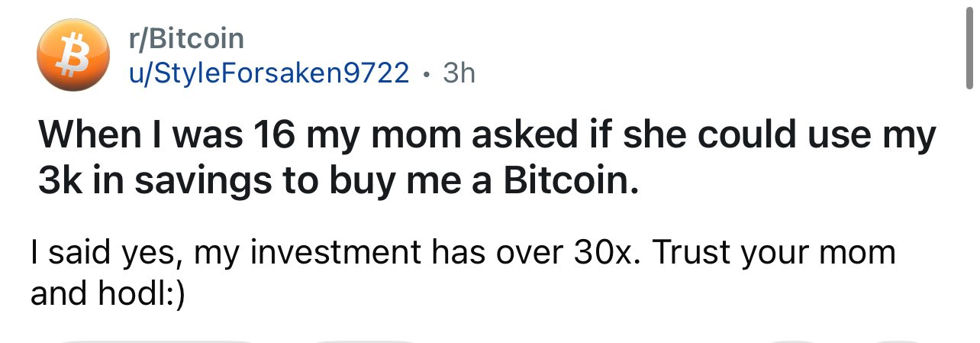Click the 3h post timestamp
Viewport: 980px width, 343px height.
tap(459, 73)
